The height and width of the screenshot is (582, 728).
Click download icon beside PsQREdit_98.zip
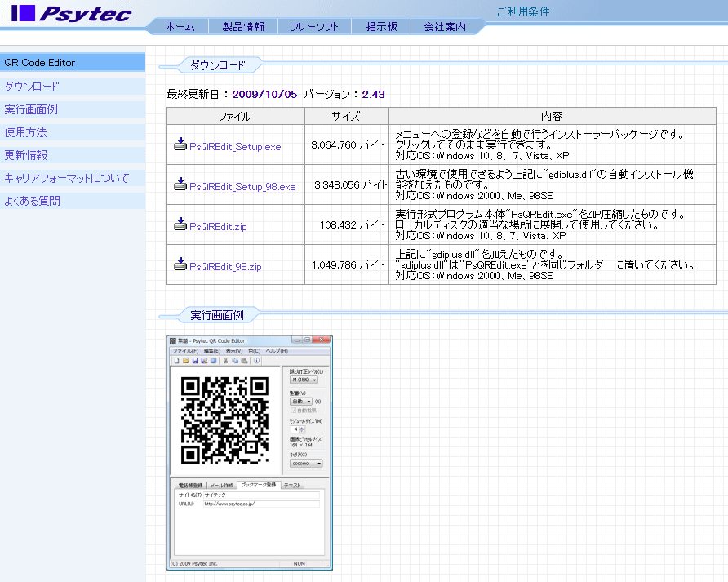pyautogui.click(x=180, y=264)
